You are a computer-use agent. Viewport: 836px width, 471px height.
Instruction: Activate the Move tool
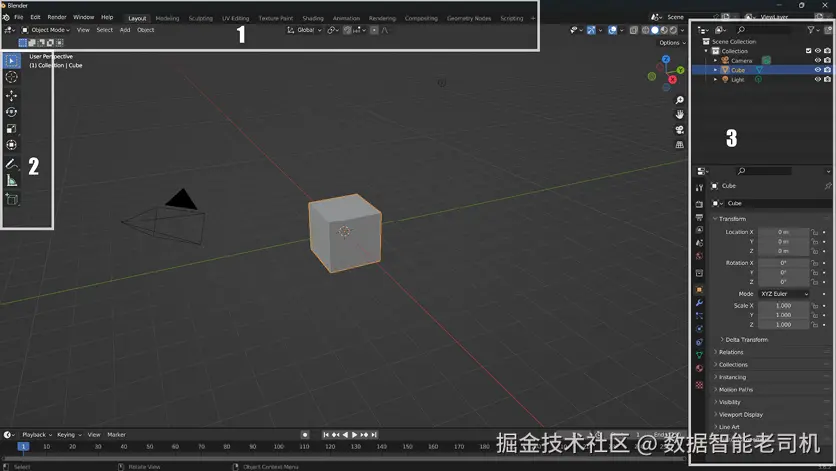click(x=12, y=95)
